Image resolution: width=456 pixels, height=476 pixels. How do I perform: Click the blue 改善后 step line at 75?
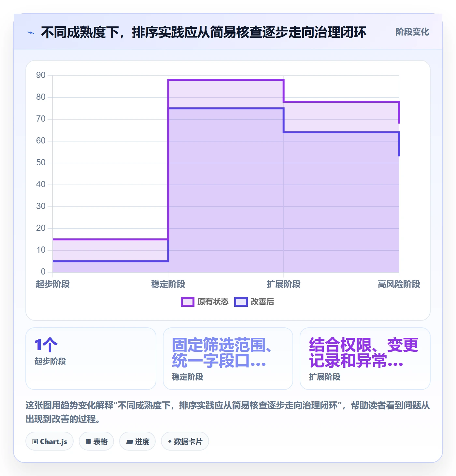coord(226,108)
